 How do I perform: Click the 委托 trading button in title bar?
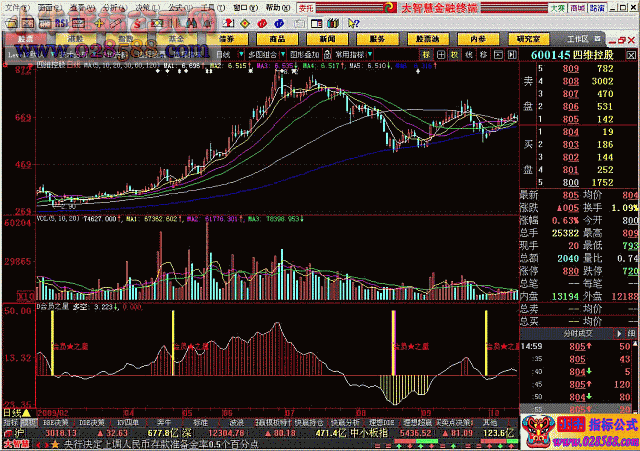tap(309, 7)
